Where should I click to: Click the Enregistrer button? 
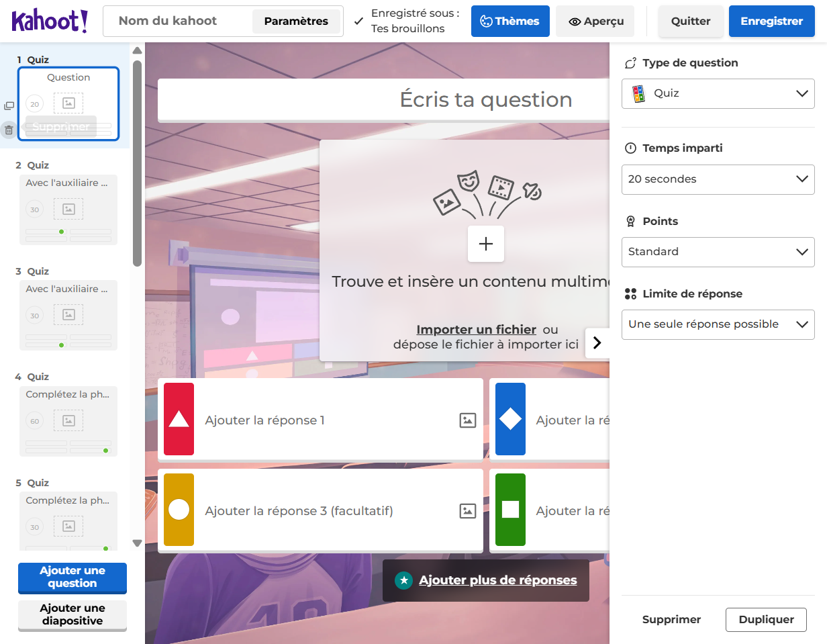pos(772,21)
